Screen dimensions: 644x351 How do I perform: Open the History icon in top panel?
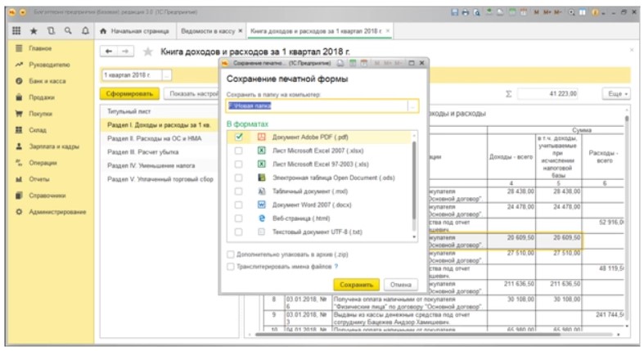tap(51, 30)
